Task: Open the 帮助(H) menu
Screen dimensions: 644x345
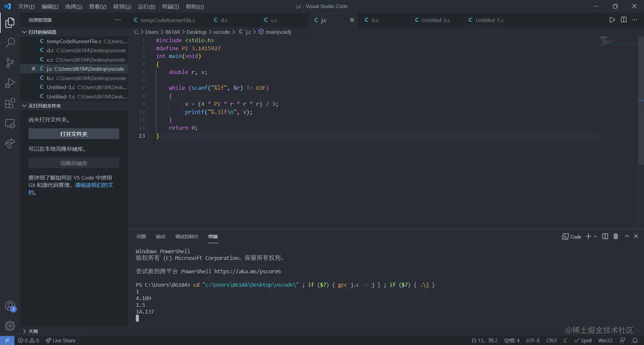Action: coord(195,6)
